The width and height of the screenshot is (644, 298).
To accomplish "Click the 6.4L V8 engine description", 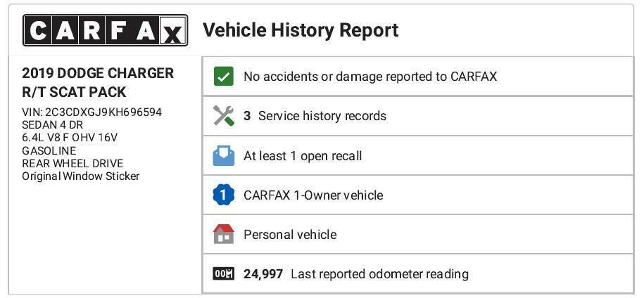I will tap(70, 138).
